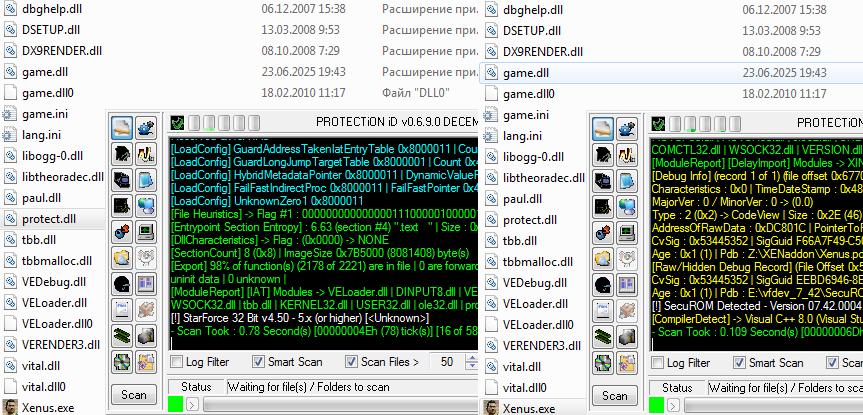
Task: Click the green-screen computer icon in left Protection ID
Action: (146, 232)
